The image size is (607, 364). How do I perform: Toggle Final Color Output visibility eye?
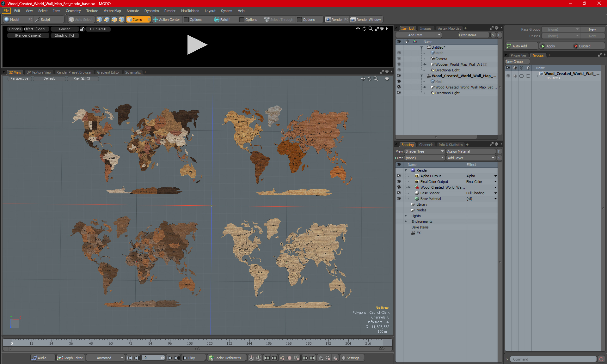click(x=399, y=182)
